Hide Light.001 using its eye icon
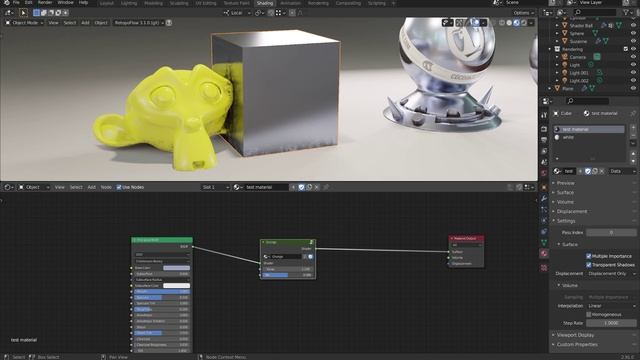Image resolution: width=640 pixels, height=360 pixels. tap(633, 73)
